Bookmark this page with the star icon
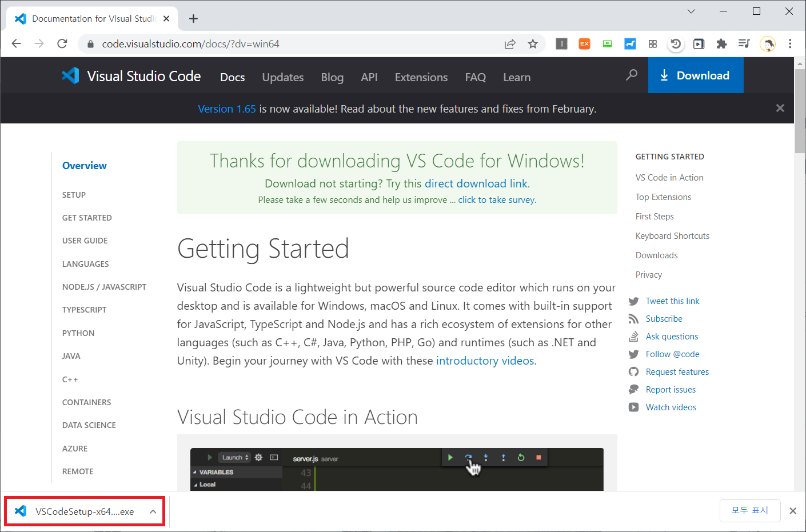806x532 pixels. [533, 44]
